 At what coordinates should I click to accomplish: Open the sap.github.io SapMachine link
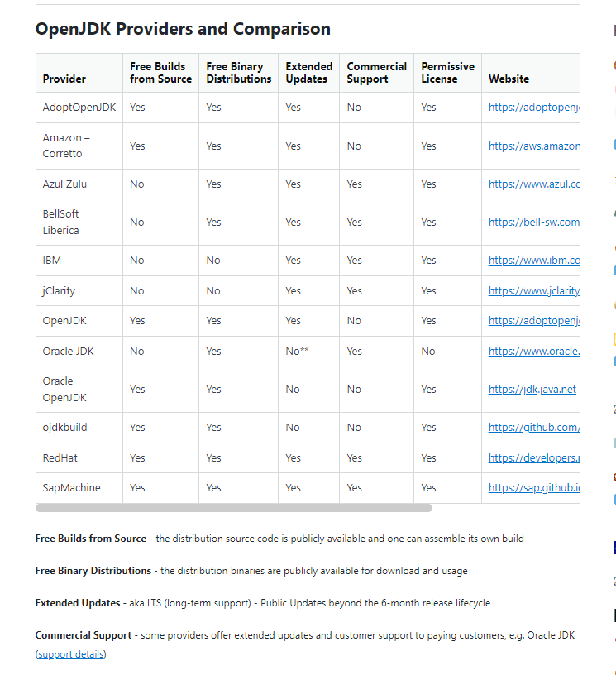534,488
